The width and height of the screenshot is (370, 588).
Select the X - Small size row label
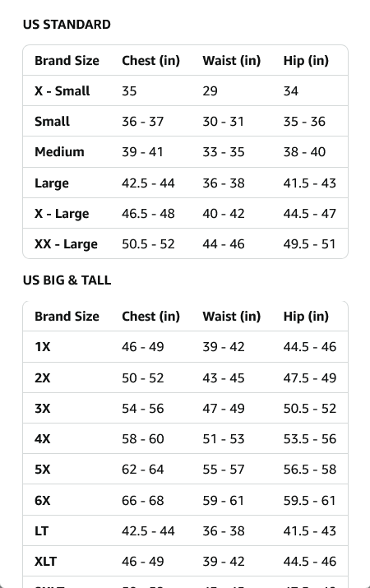62,90
